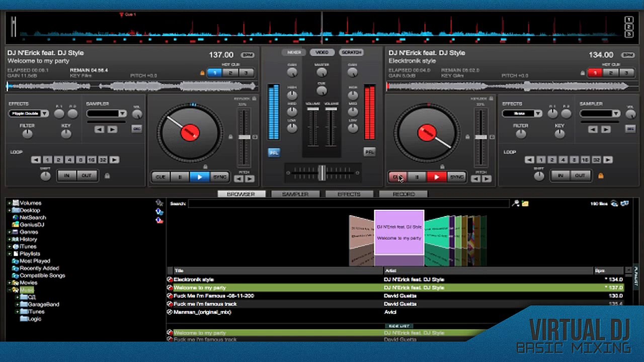644x362 pixels.
Task: Expand the GarageBand subfolder
Action: [17, 304]
